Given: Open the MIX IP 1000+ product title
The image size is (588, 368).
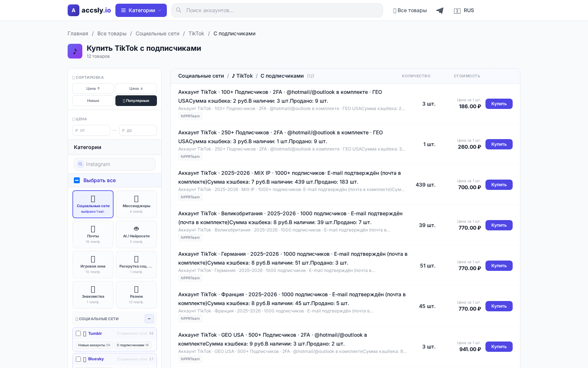Looking at the screenshot, I should [x=290, y=177].
